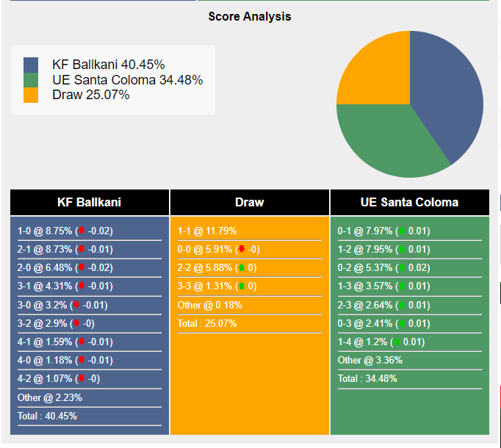Click the 1-1 @ 11.79% draw row
Viewport: 501px width, 448px height.
click(250, 231)
